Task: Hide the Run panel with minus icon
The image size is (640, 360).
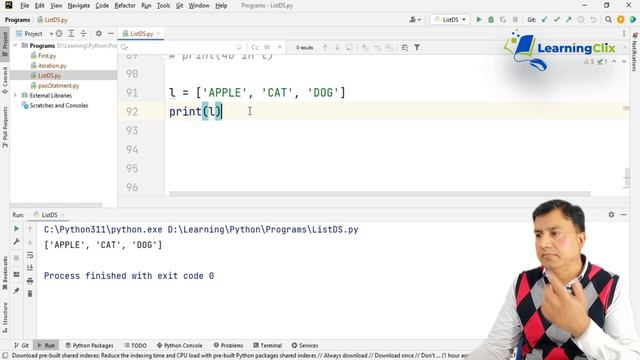Action: point(624,214)
